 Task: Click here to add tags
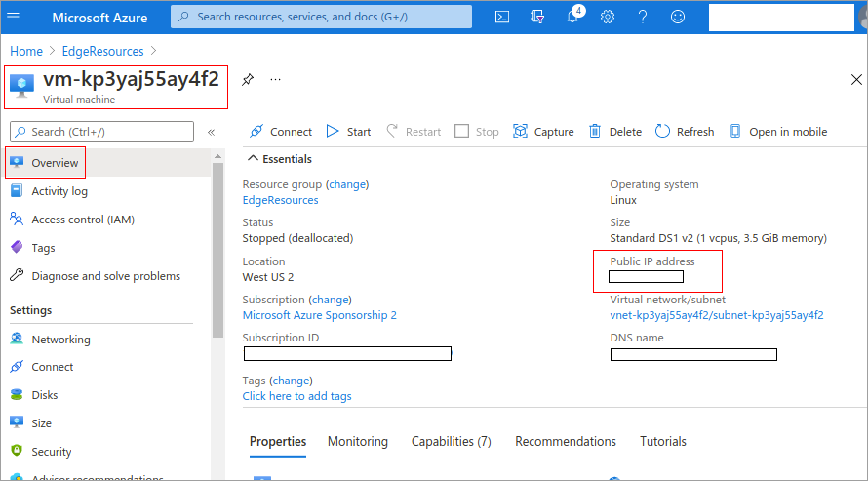pos(296,396)
